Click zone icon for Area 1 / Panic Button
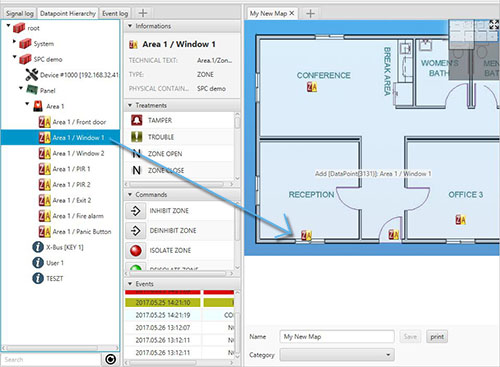This screenshot has width=500, height=367. coord(44,231)
